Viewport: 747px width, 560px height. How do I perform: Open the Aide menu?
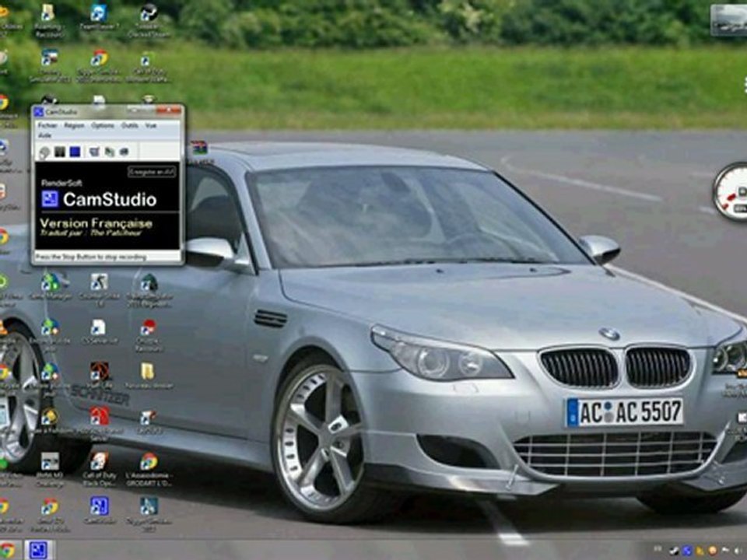[x=44, y=135]
